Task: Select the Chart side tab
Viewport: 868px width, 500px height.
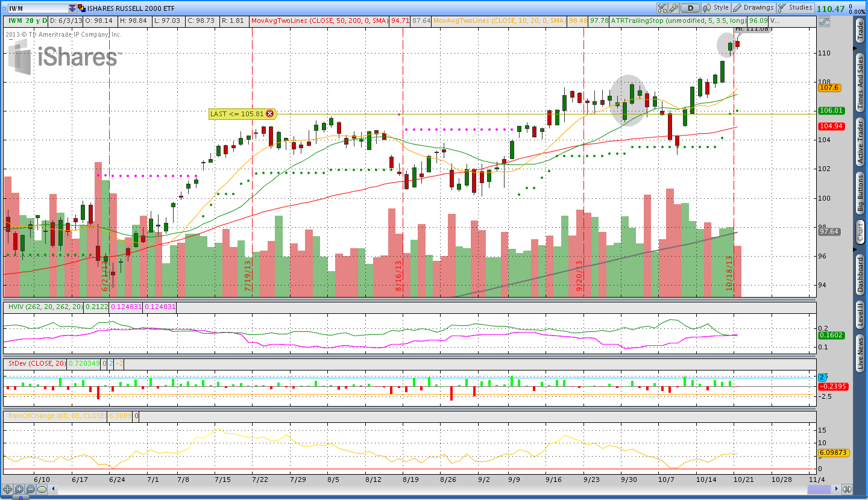Action: [860, 232]
